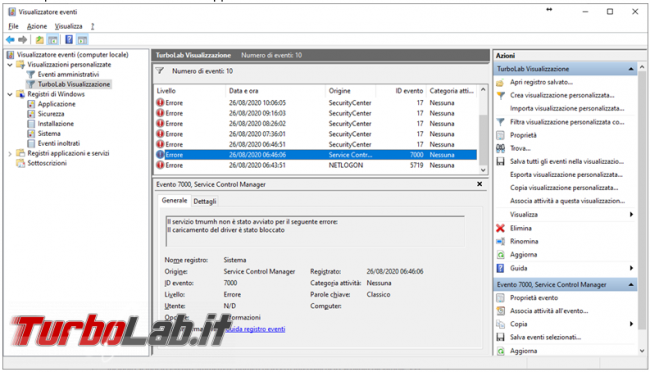Select the Eventi amministrativi tree item
The height and width of the screenshot is (372, 650).
coord(68,74)
